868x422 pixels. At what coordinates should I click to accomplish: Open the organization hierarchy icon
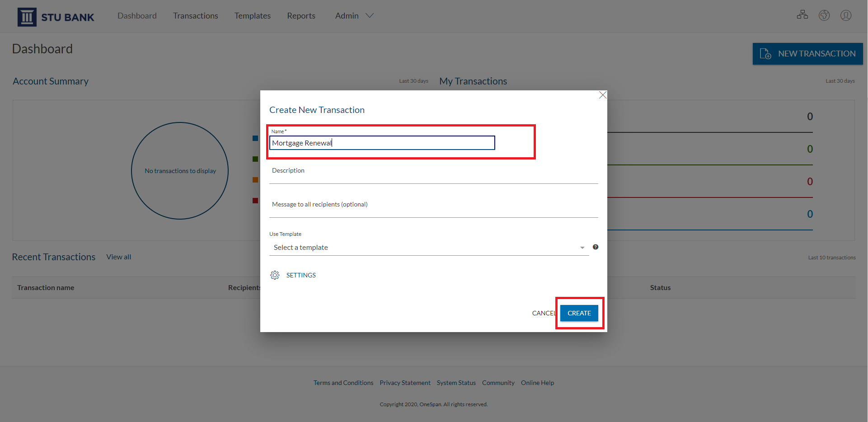tap(802, 15)
